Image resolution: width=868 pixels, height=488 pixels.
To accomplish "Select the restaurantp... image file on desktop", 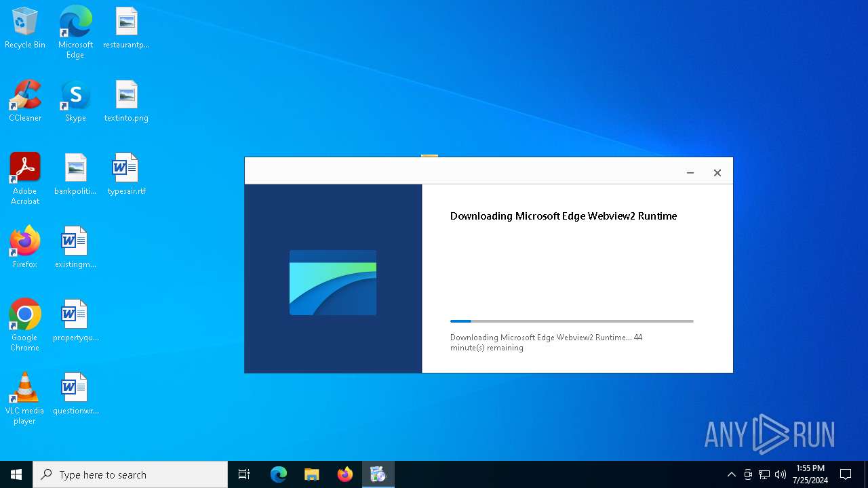I will 126,28.
